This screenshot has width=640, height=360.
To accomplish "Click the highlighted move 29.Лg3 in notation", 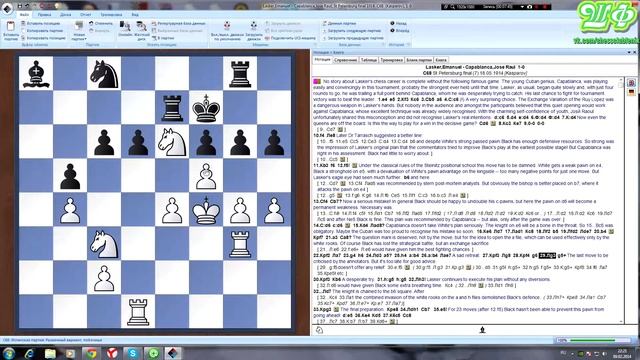I will point(547,256).
